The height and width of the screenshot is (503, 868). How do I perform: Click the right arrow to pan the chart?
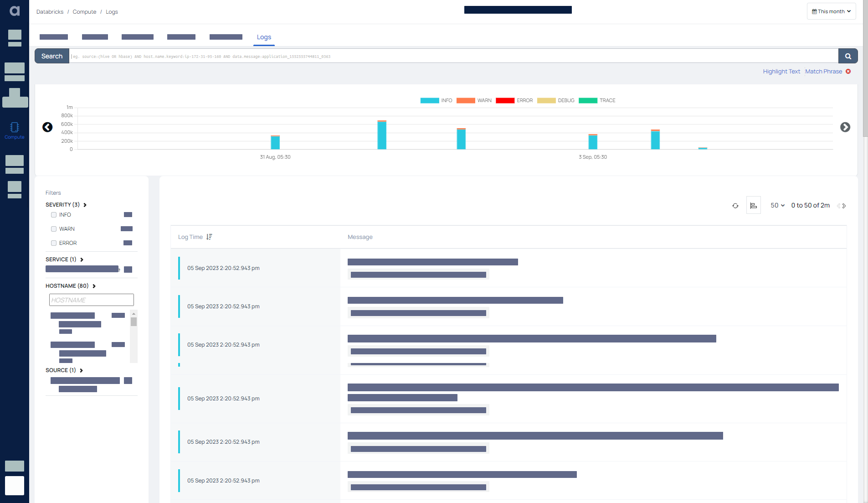pyautogui.click(x=846, y=127)
